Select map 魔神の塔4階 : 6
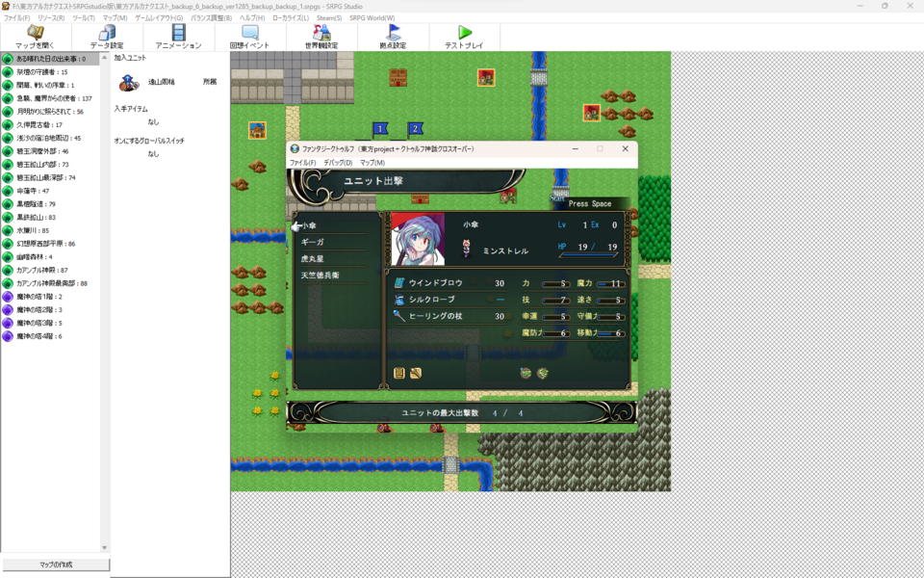924x578 pixels. click(50, 336)
